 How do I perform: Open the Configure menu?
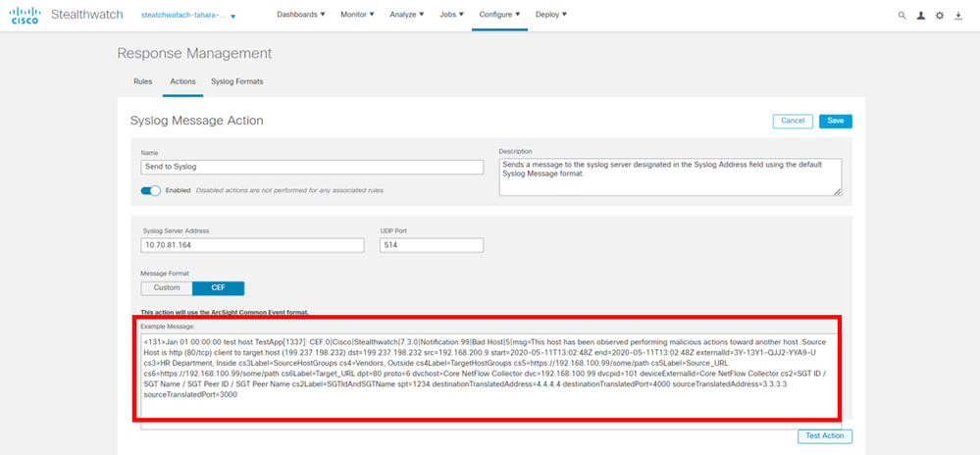(x=500, y=15)
